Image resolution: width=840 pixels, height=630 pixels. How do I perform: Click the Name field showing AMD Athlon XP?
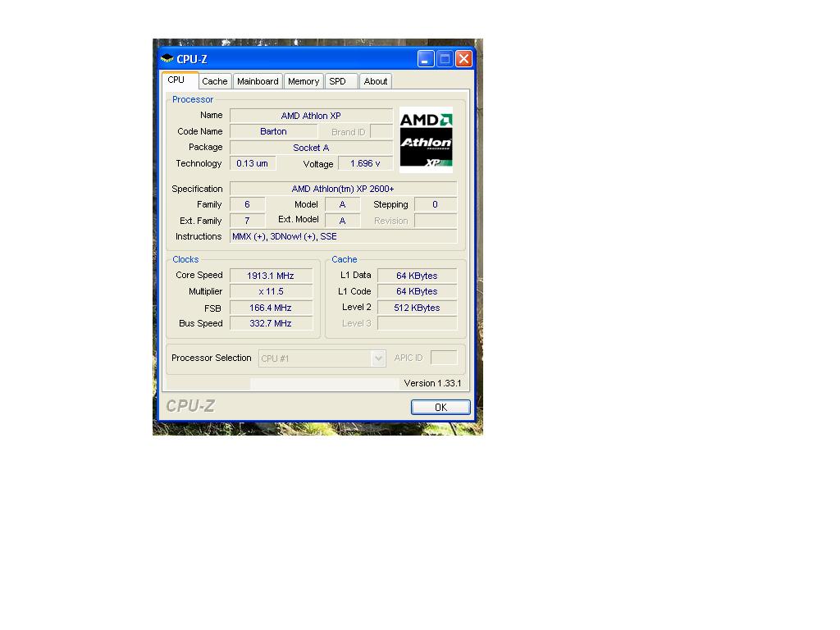pos(311,116)
